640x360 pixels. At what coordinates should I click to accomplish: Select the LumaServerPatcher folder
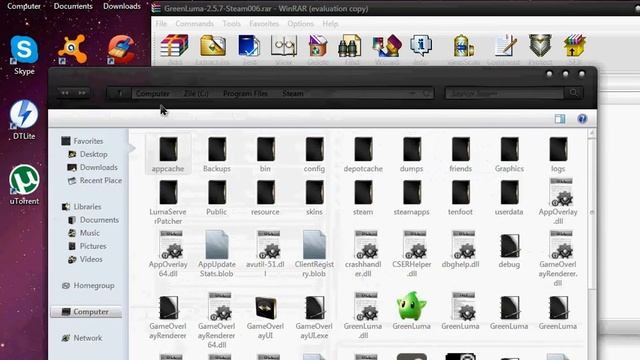tap(168, 202)
